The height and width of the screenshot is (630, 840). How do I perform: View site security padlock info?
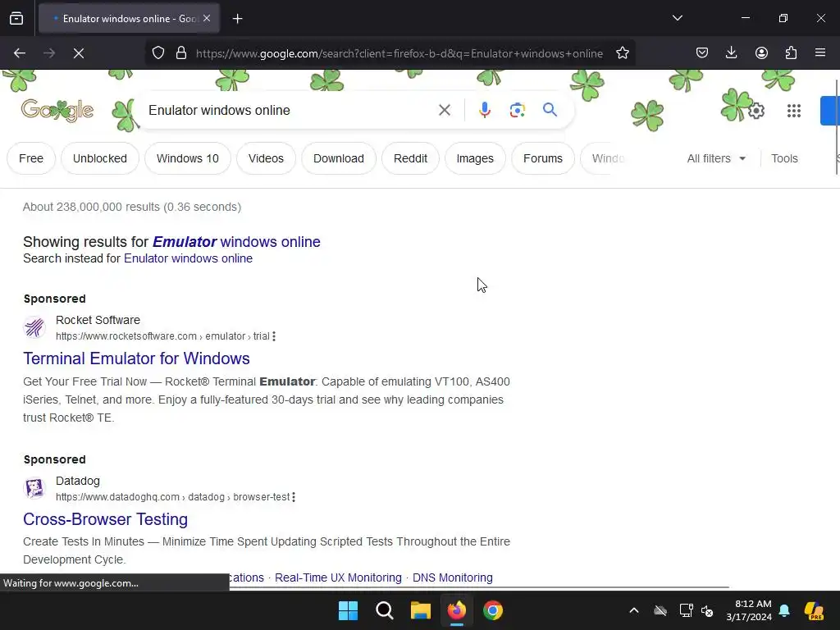tap(181, 53)
